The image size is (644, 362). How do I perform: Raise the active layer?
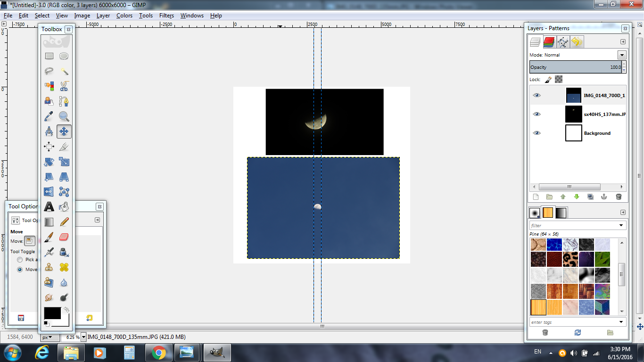coord(562,197)
